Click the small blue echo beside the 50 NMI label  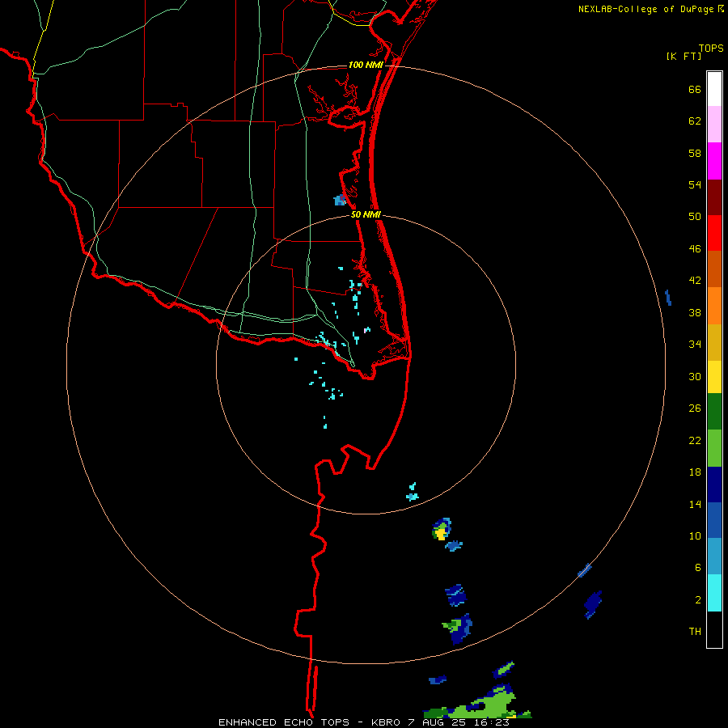(340, 200)
